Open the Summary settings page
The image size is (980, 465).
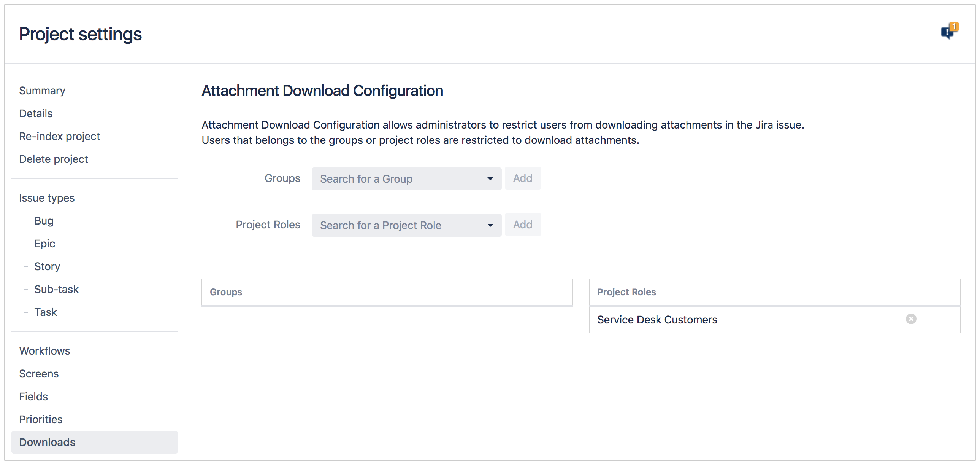coord(42,91)
